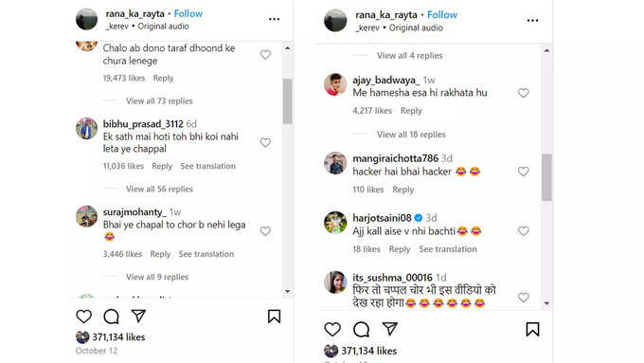Viewport: 644px width, 363px height.
Task: Open Original audio link in right header
Action: pyautogui.click(x=416, y=27)
